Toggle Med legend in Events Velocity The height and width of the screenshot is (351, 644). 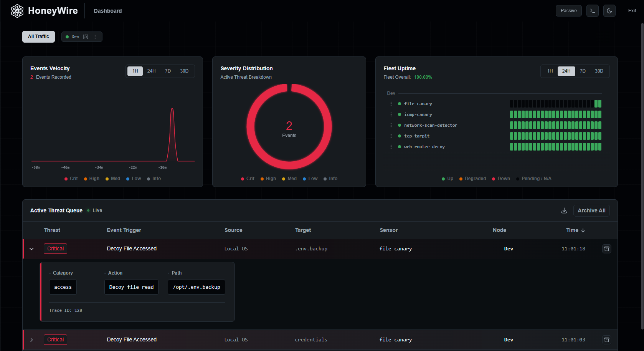pyautogui.click(x=113, y=179)
